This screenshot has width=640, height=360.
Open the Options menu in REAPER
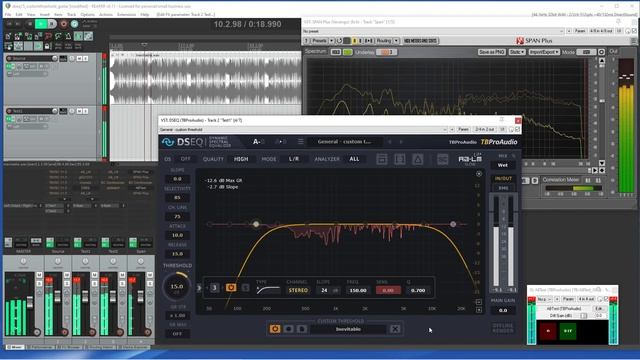(x=87, y=14)
